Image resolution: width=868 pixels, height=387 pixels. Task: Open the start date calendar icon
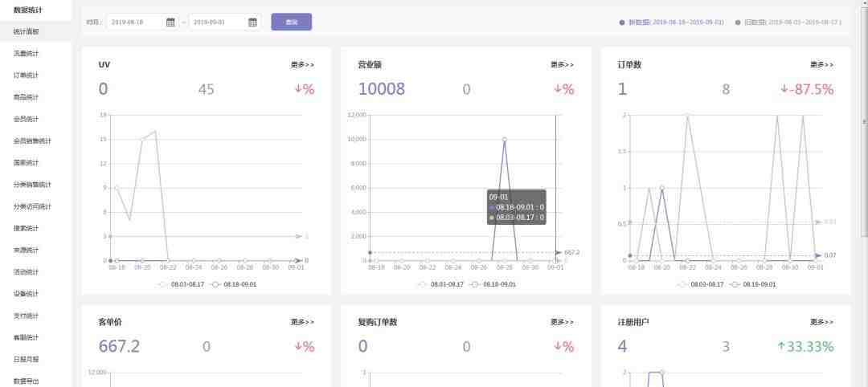pos(170,22)
